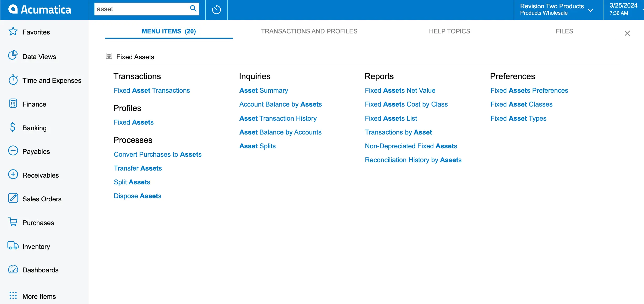This screenshot has height=304, width=644.
Task: Open the Finance workspace
Action: coord(34,104)
